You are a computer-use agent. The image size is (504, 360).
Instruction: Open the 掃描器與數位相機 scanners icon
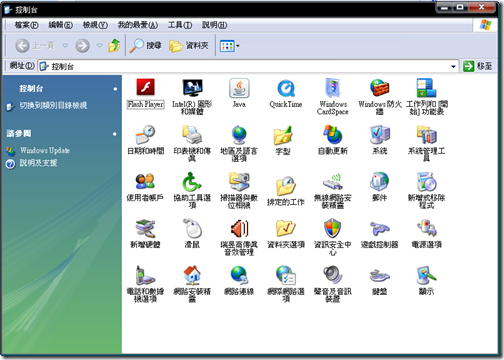(239, 181)
